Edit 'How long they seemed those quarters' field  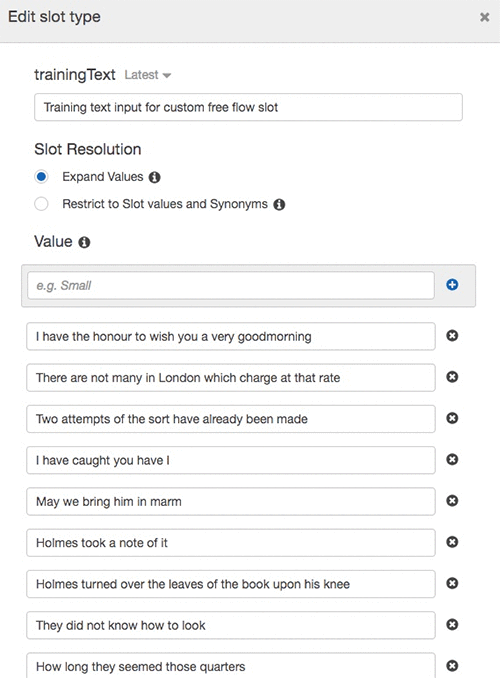[231, 665]
